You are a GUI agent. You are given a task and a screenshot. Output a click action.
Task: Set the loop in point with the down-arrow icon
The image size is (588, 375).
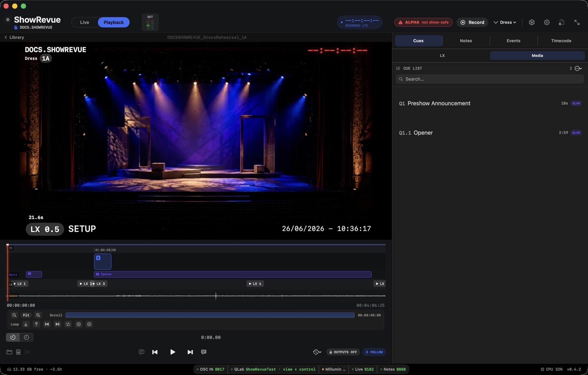(x=26, y=324)
